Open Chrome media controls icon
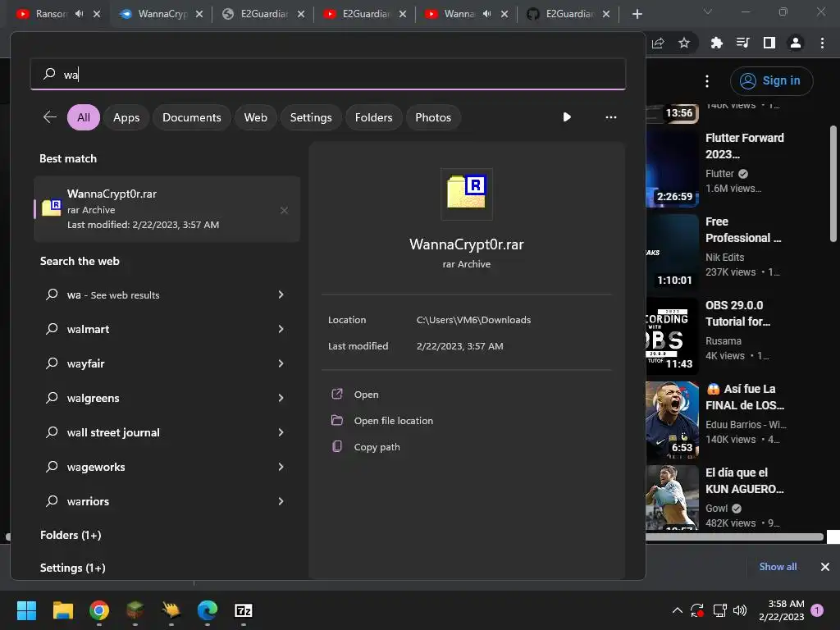 (742, 43)
